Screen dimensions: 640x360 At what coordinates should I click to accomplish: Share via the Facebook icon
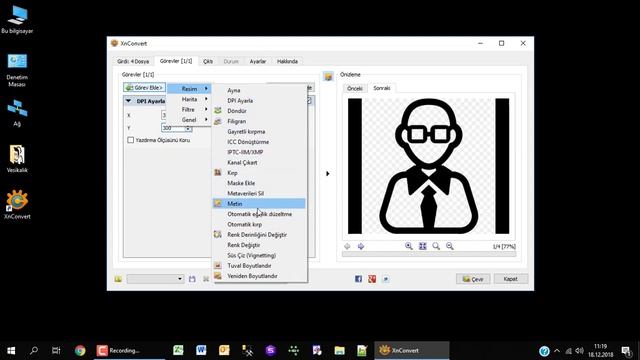coord(358,279)
